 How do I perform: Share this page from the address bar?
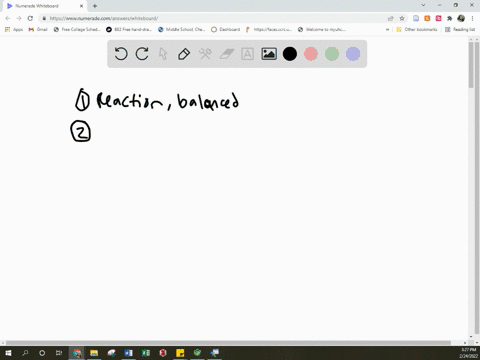(391, 18)
